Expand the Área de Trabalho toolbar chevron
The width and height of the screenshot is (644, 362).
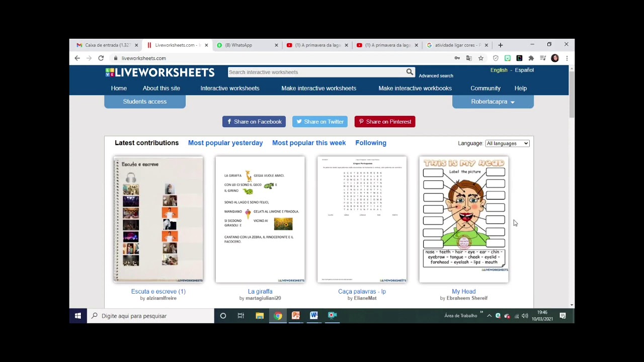[x=481, y=313]
